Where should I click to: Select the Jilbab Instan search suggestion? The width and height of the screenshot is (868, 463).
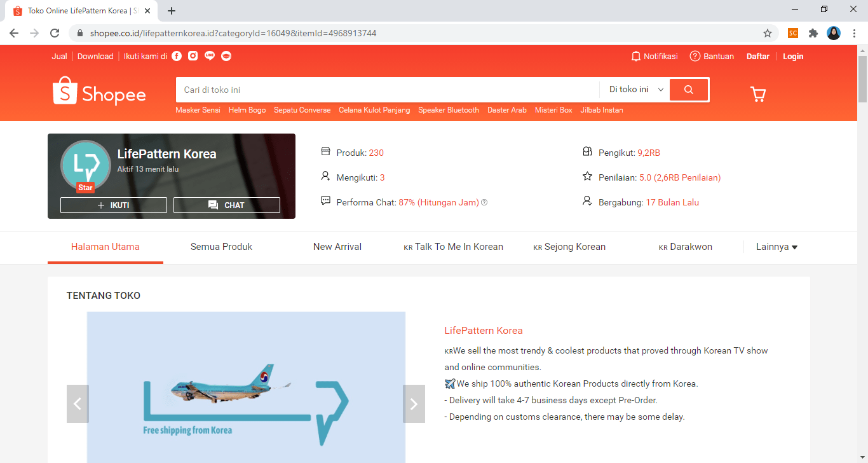[x=602, y=110]
